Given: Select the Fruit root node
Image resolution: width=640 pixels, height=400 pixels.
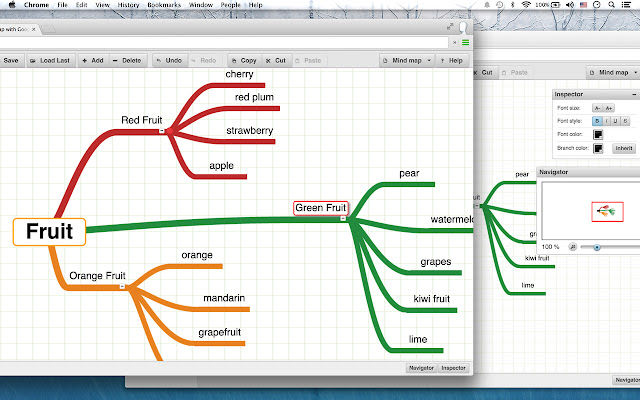Looking at the screenshot, I should tap(49, 232).
